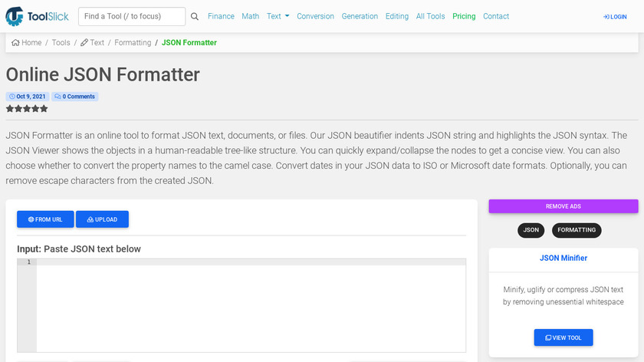This screenshot has height=362, width=644.
Task: Go to the Pricing page
Action: point(464,16)
